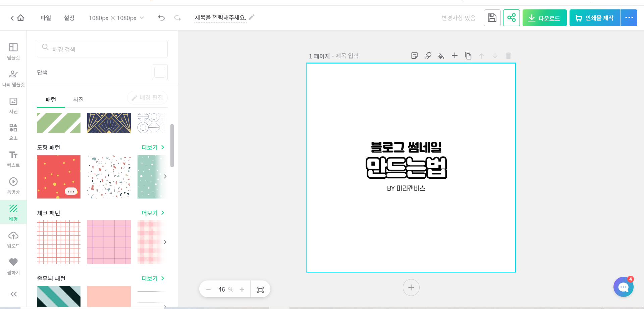Move page down with the down arrow
This screenshot has width=644, height=309.
click(495, 56)
